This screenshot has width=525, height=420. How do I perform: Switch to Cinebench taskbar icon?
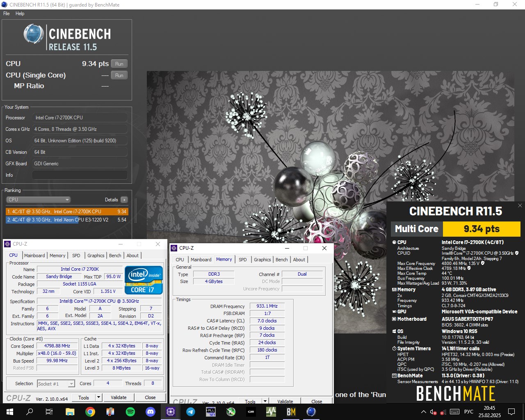[311, 412]
